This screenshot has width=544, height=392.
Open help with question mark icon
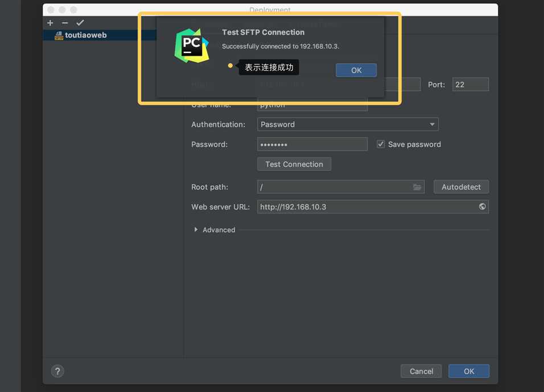pyautogui.click(x=57, y=371)
